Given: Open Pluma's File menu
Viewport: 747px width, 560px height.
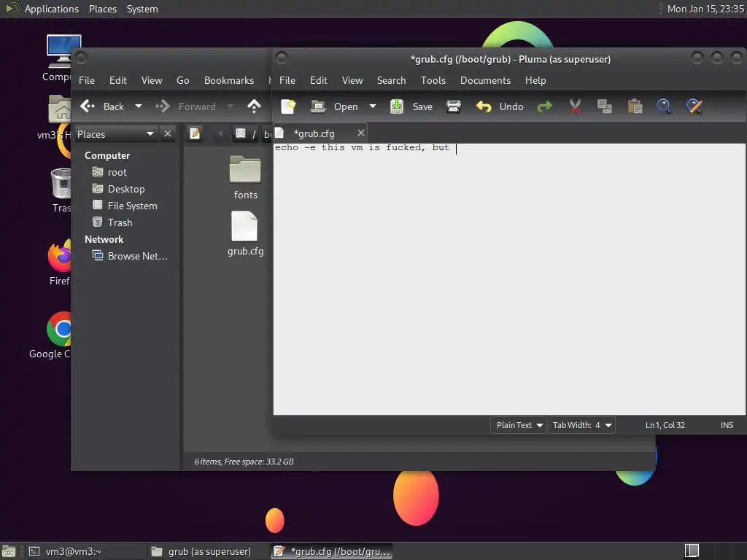Looking at the screenshot, I should pyautogui.click(x=287, y=80).
